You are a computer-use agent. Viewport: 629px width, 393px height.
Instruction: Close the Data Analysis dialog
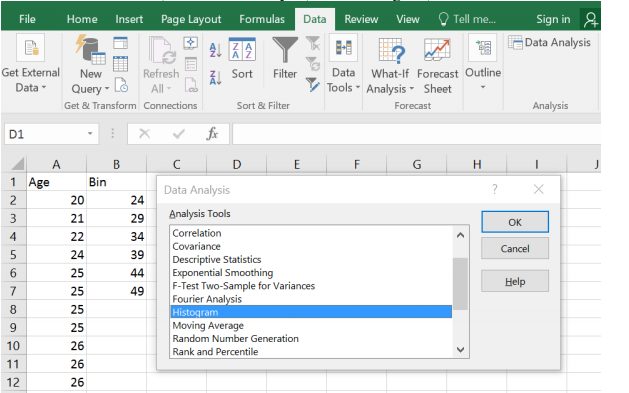tap(538, 189)
